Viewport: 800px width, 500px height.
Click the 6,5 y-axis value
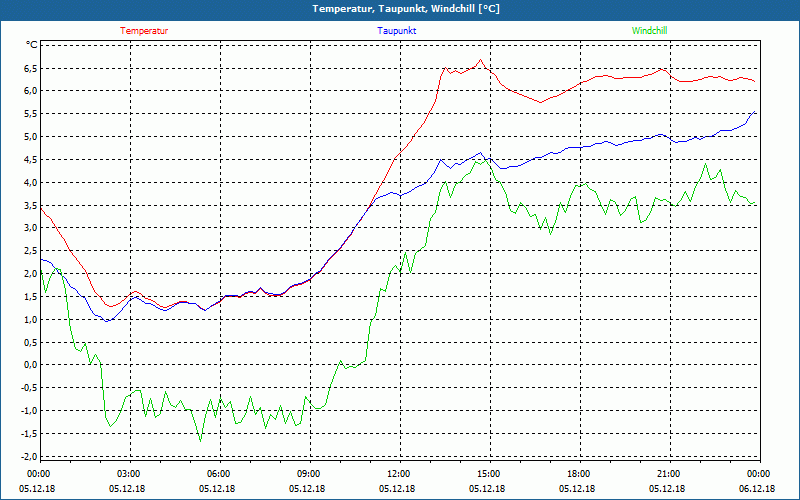(x=31, y=68)
